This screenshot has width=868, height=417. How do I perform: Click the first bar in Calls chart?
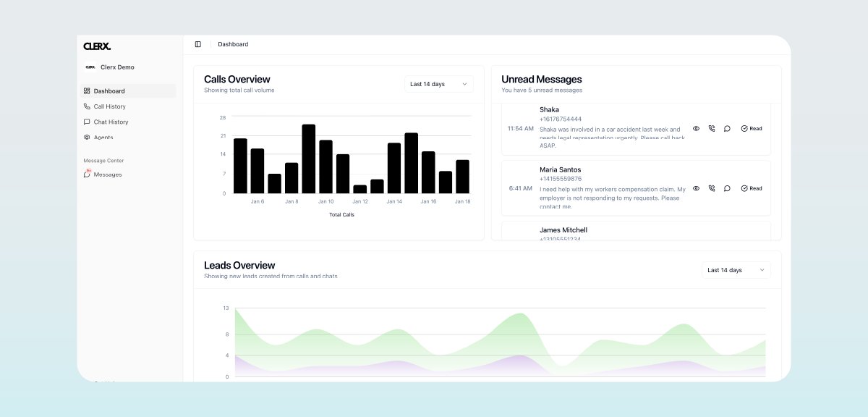point(240,166)
